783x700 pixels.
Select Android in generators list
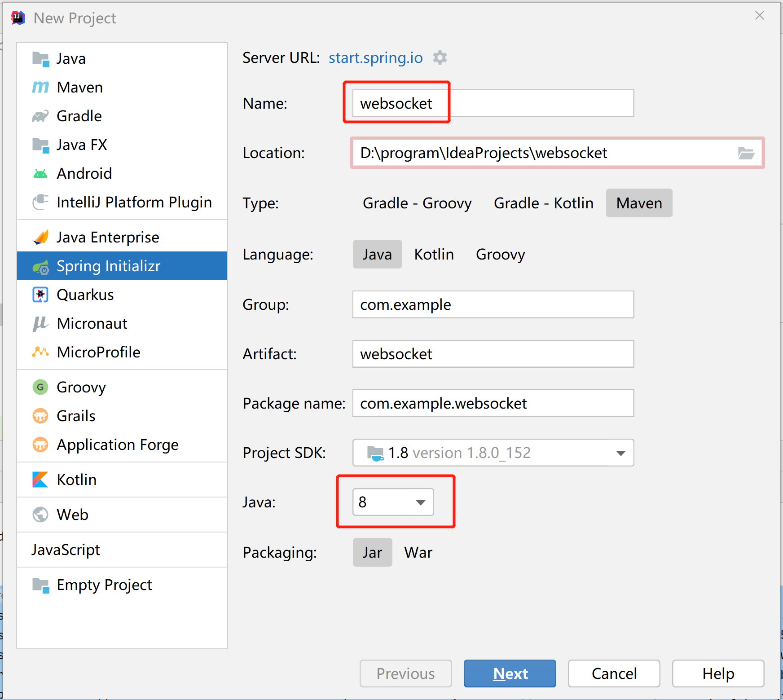coord(122,173)
